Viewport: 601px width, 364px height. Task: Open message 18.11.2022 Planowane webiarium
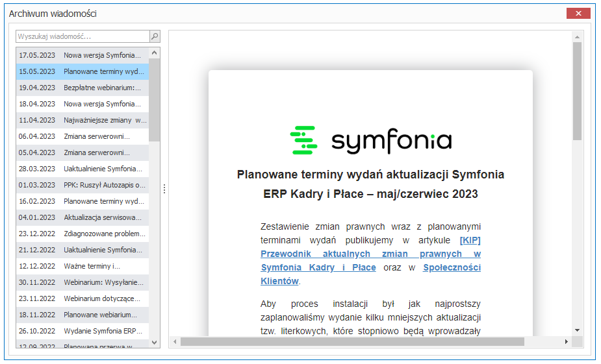[x=83, y=315]
